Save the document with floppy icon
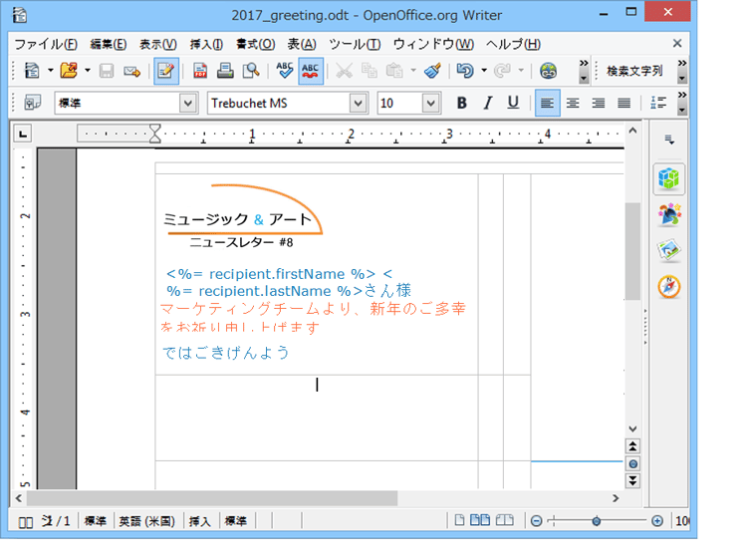 [107, 71]
